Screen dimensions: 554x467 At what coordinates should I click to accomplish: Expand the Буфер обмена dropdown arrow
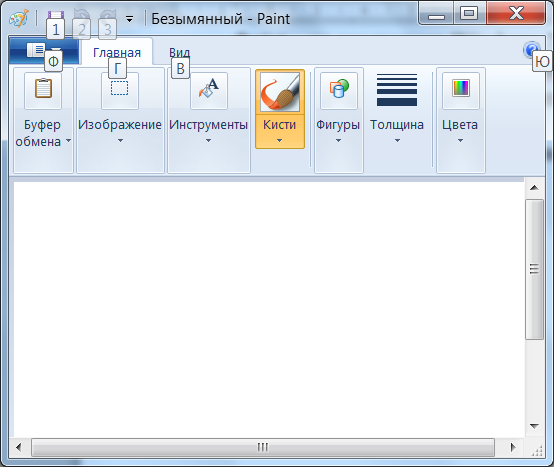point(68,141)
